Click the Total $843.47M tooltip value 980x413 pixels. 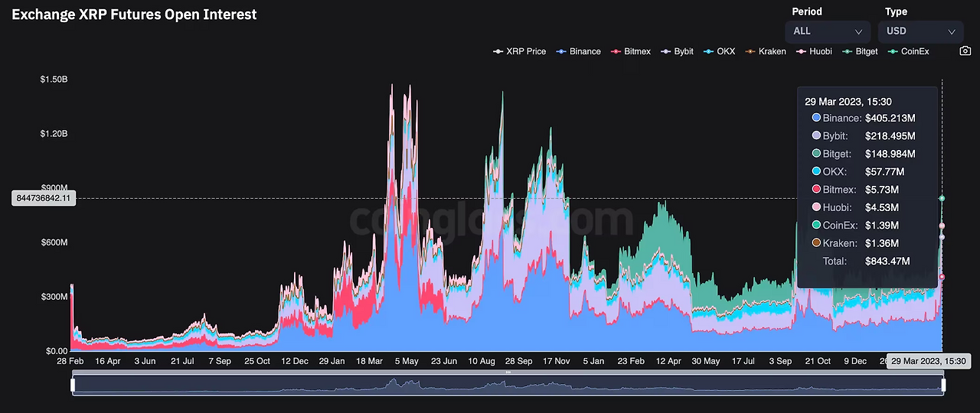coord(887,262)
